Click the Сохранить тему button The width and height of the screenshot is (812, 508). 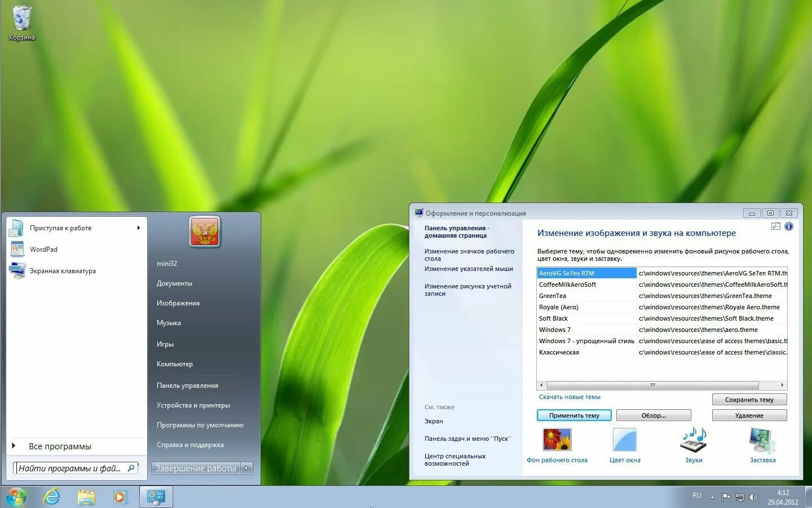point(749,400)
